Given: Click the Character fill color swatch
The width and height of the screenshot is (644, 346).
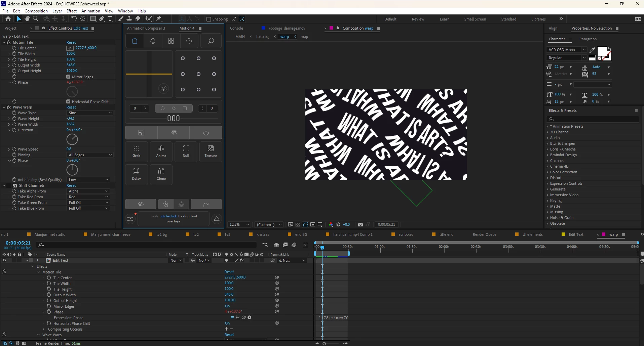Looking at the screenshot, I should click(602, 51).
